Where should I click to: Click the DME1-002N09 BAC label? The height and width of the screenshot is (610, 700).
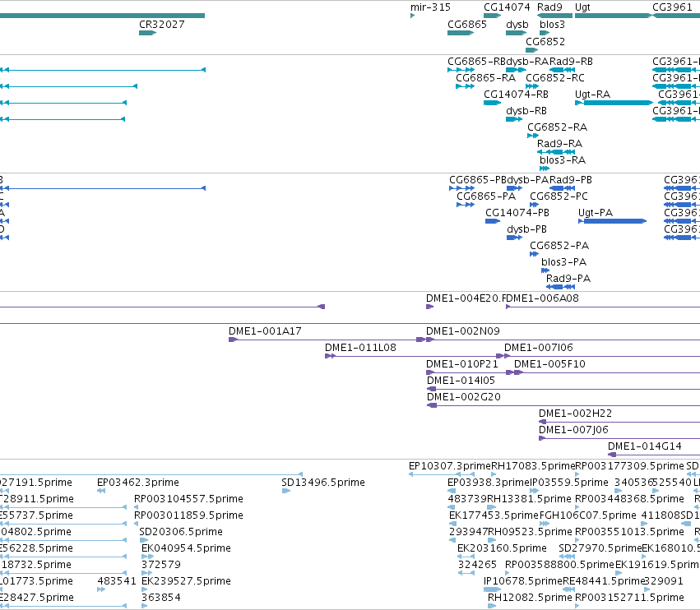point(462,331)
